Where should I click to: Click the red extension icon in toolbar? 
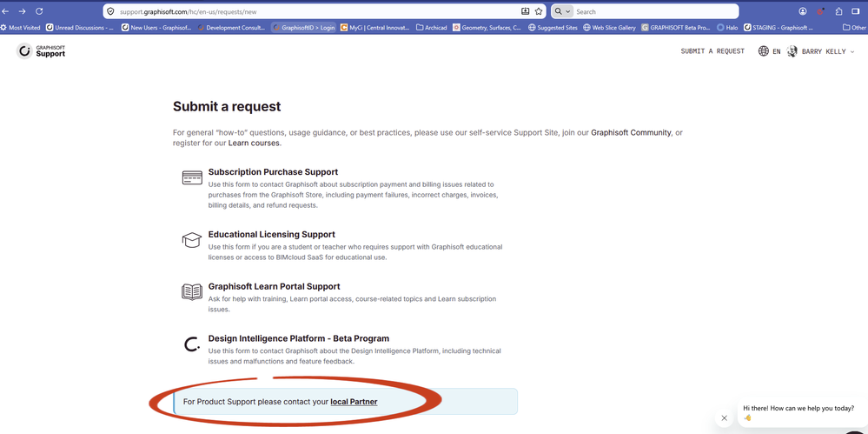pos(820,11)
